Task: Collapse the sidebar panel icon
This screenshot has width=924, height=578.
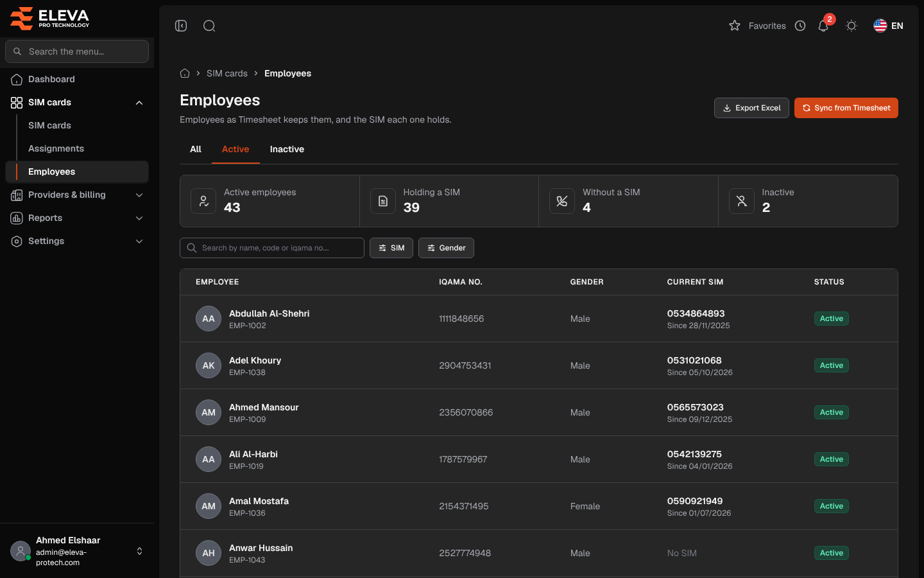Action: 181,26
